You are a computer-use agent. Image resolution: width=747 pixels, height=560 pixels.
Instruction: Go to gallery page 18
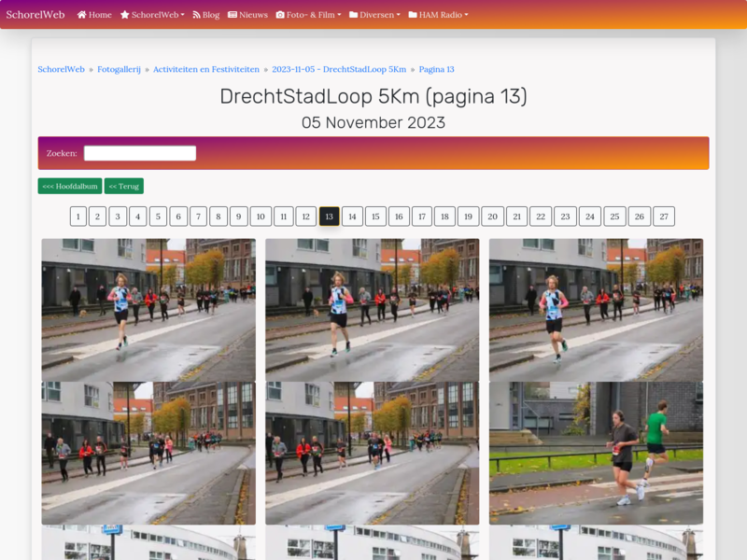pyautogui.click(x=444, y=217)
